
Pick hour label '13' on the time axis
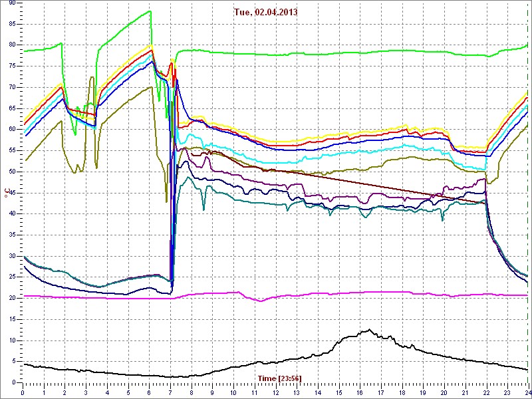297,392
